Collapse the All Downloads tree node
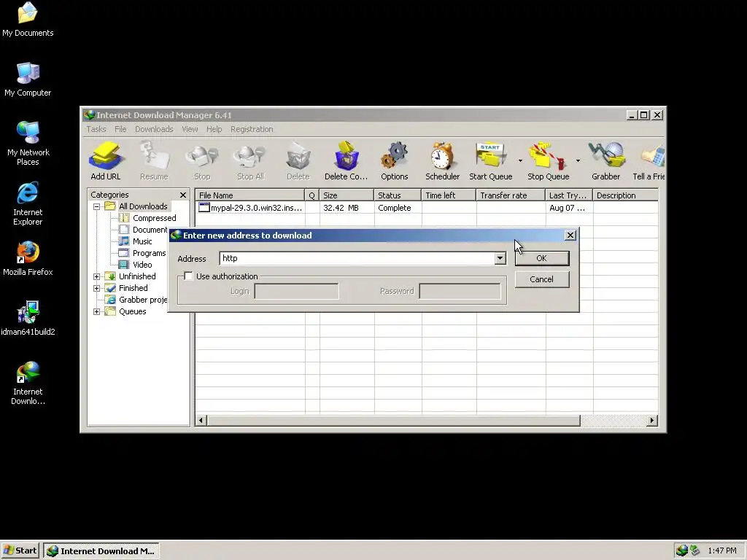The image size is (747, 560). pos(97,206)
